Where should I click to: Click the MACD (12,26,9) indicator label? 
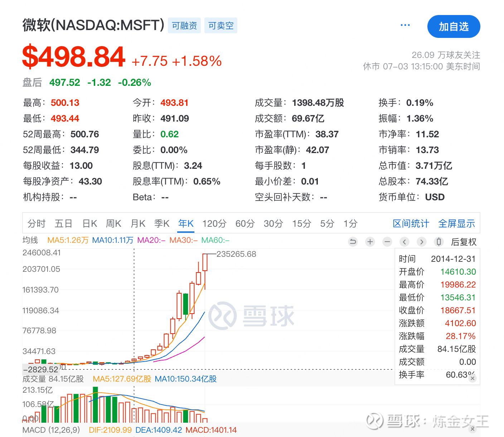tap(51, 430)
